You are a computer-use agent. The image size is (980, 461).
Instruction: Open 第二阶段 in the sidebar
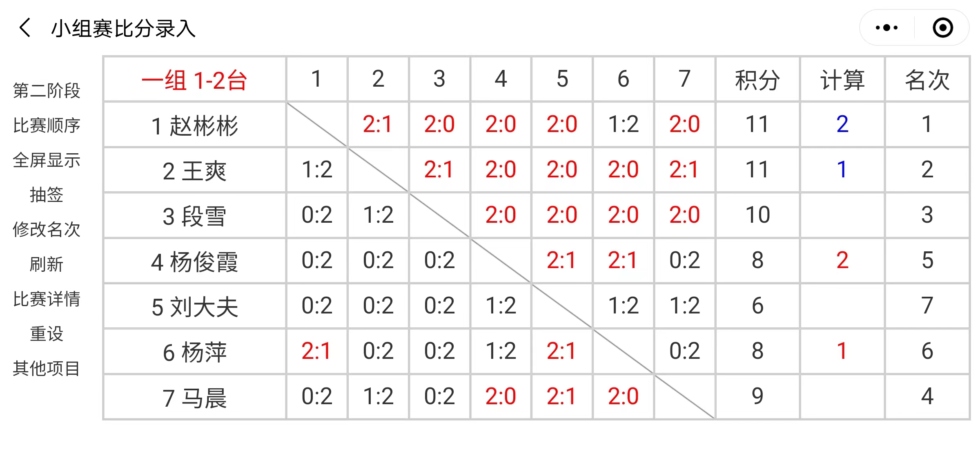pyautogui.click(x=47, y=90)
